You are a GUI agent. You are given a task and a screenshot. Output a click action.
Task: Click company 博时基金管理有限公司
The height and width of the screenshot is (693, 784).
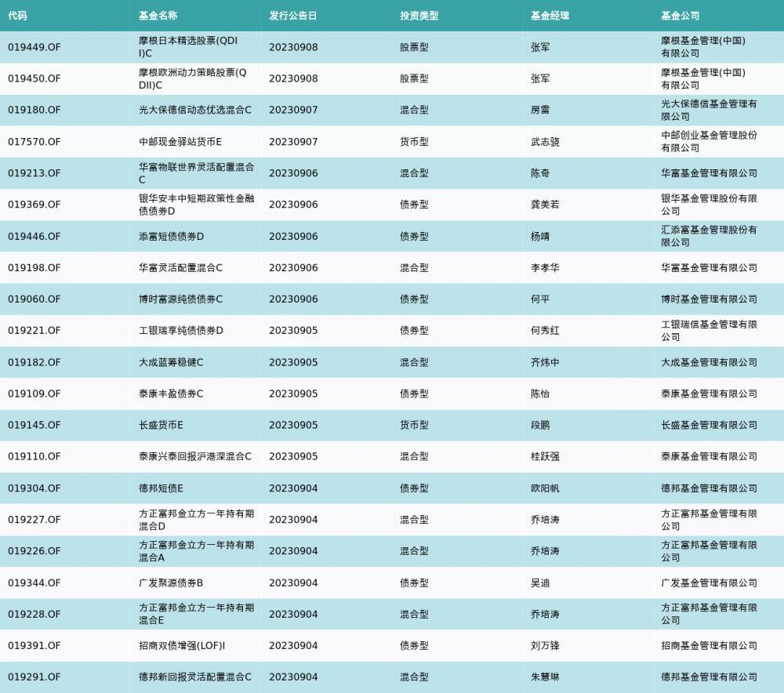[709, 299]
